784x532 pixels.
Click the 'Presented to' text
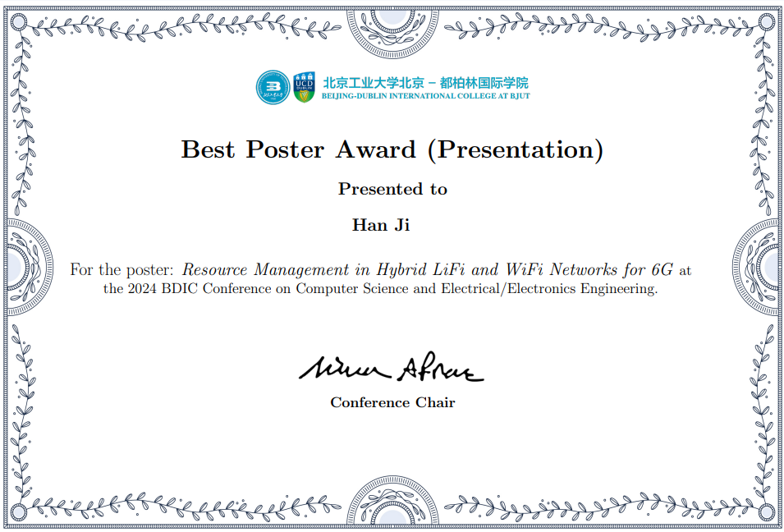[392, 189]
